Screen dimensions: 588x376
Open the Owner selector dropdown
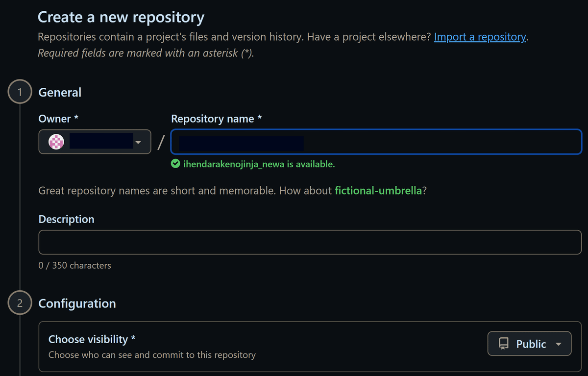(x=95, y=142)
